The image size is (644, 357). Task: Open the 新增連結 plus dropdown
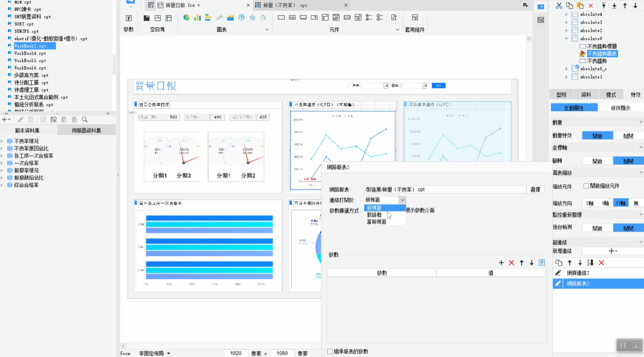coord(612,251)
